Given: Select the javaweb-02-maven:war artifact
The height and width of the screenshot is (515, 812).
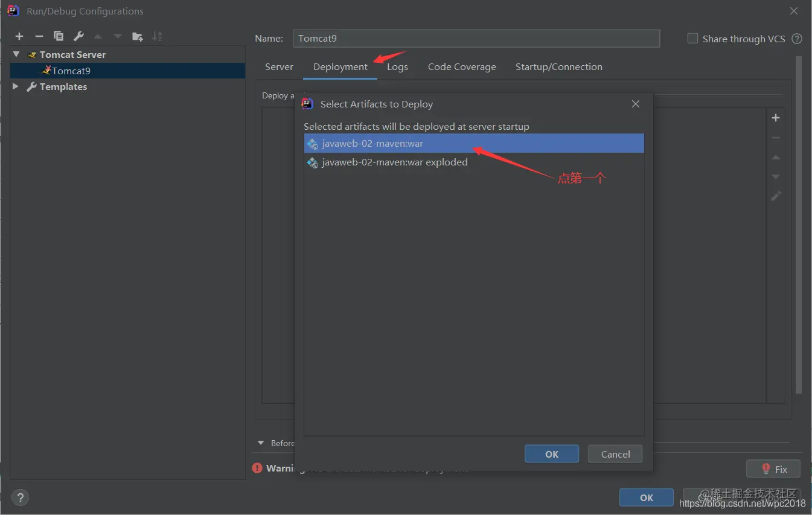Looking at the screenshot, I should click(474, 144).
